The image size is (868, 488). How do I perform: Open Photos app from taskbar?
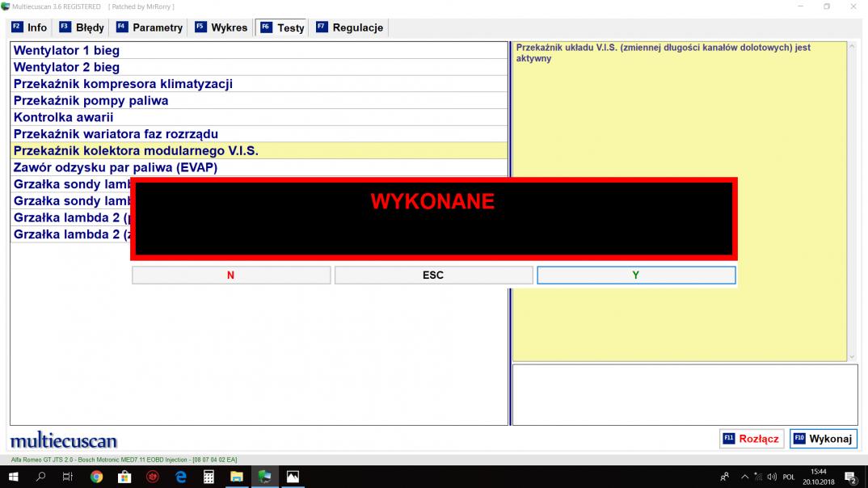coord(293,477)
